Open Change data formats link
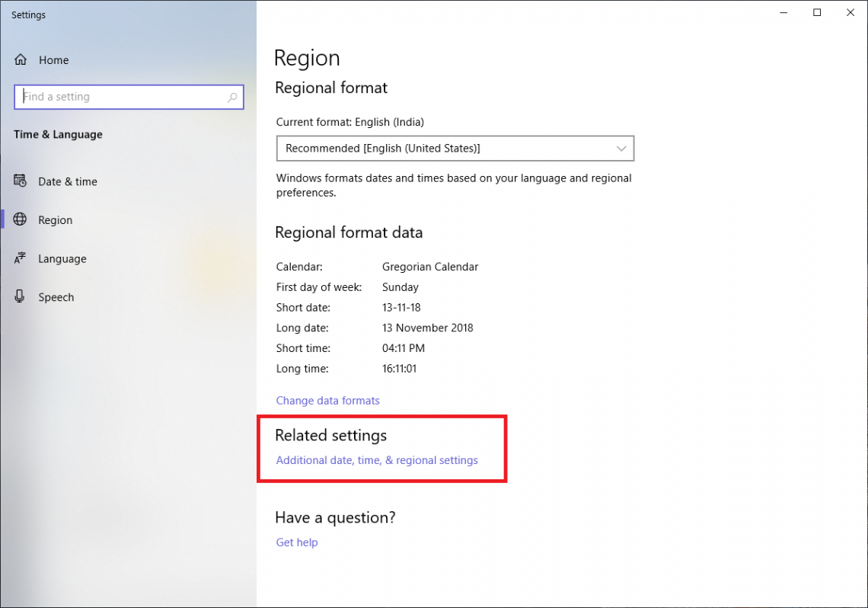 pos(327,400)
